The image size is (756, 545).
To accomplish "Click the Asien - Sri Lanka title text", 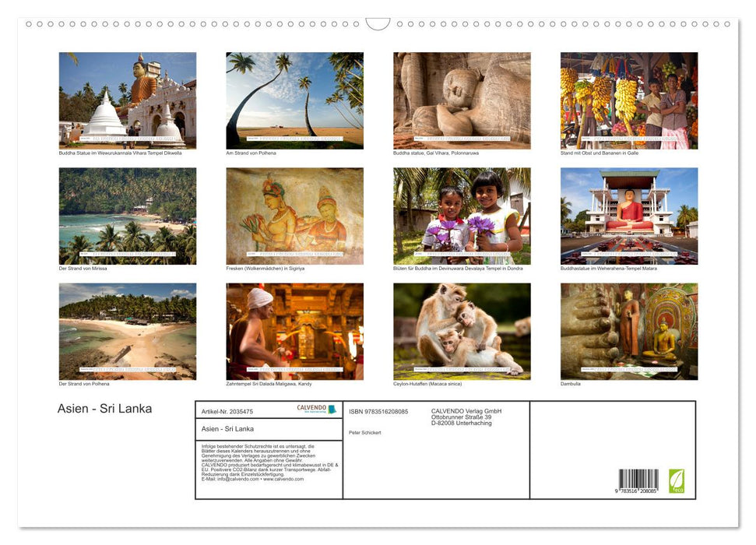I will click(x=104, y=408).
